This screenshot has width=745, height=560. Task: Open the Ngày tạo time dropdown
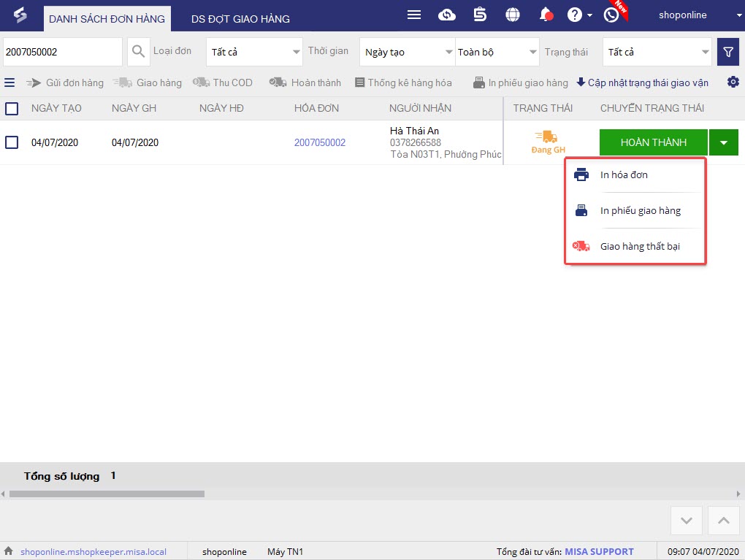tap(407, 52)
